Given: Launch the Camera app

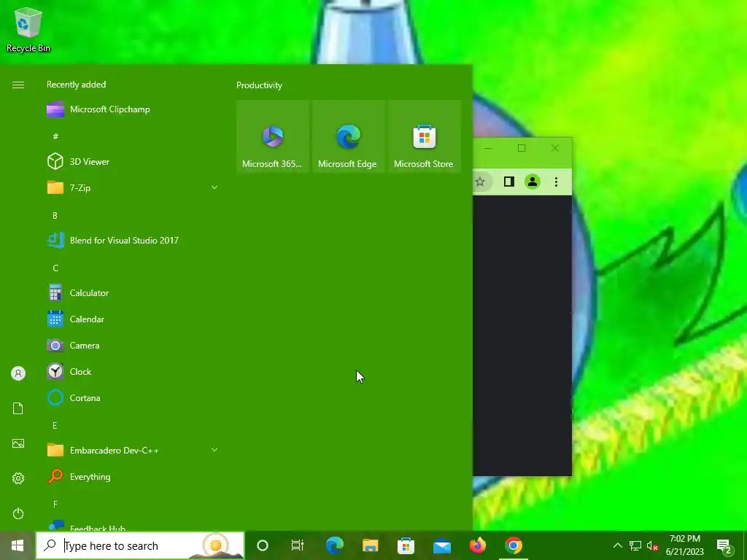Looking at the screenshot, I should [133, 345].
